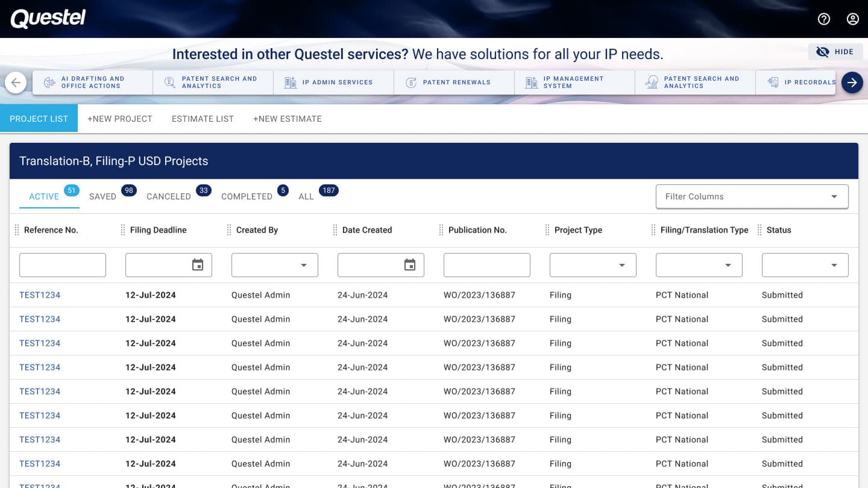Expand the Status filter dropdown

pyautogui.click(x=805, y=265)
